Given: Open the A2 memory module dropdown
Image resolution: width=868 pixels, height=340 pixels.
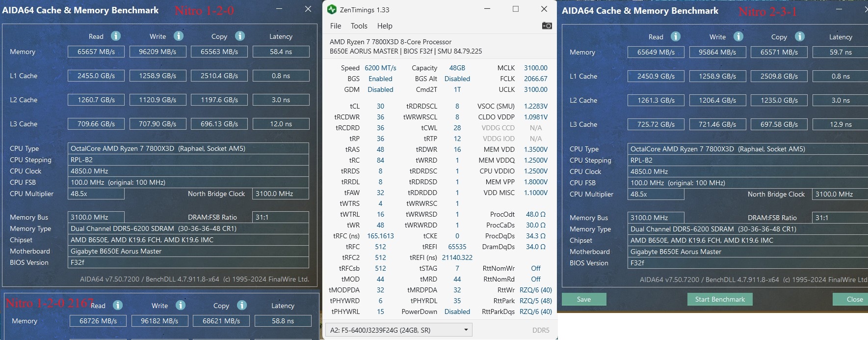Looking at the screenshot, I should click(399, 330).
